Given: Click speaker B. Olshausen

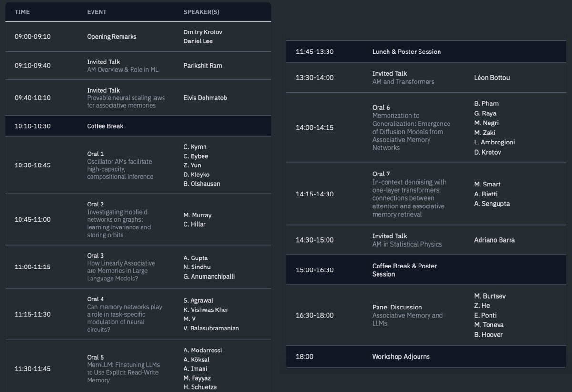Looking at the screenshot, I should [x=202, y=184].
